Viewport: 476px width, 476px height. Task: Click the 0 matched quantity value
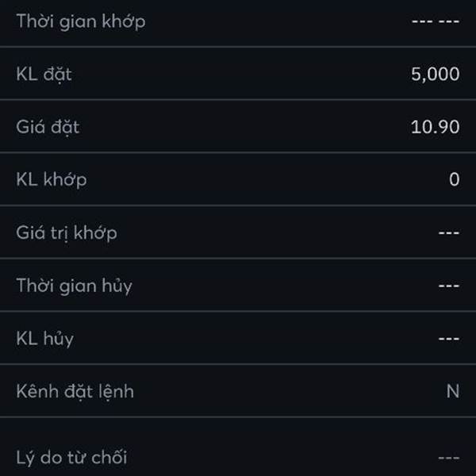(454, 179)
